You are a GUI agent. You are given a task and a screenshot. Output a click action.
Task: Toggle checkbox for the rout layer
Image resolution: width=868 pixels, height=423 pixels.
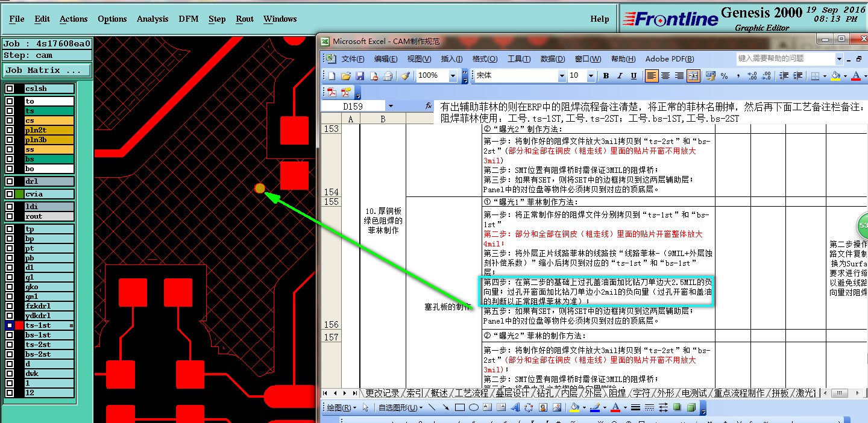10,216
